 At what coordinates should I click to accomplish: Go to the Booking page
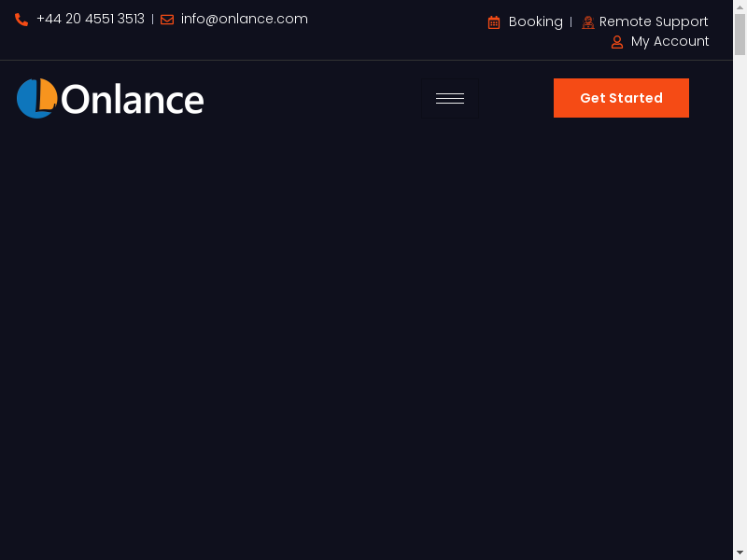point(535,21)
